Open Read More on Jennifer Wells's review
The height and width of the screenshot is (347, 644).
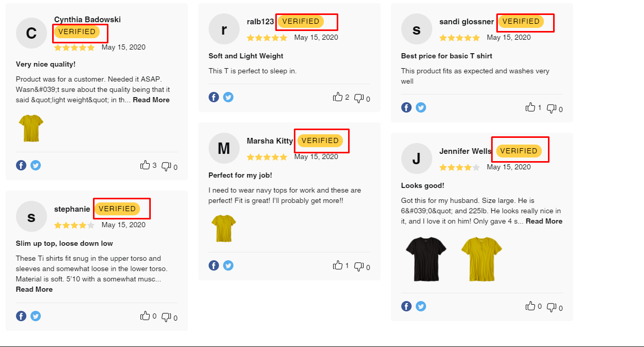pos(544,220)
